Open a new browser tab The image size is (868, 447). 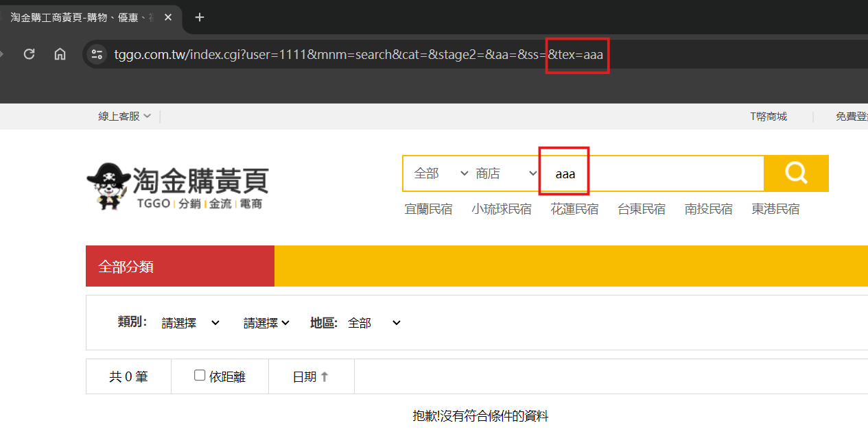pyautogui.click(x=200, y=17)
